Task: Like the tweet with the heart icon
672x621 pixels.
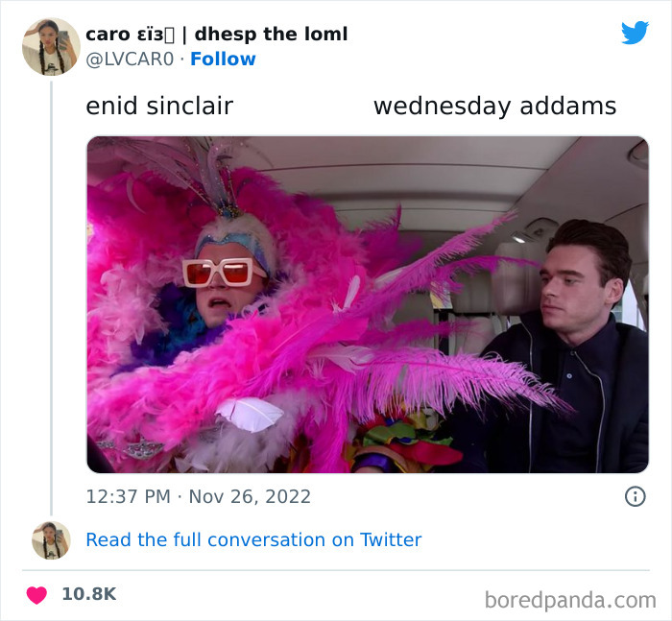Action: 36,595
